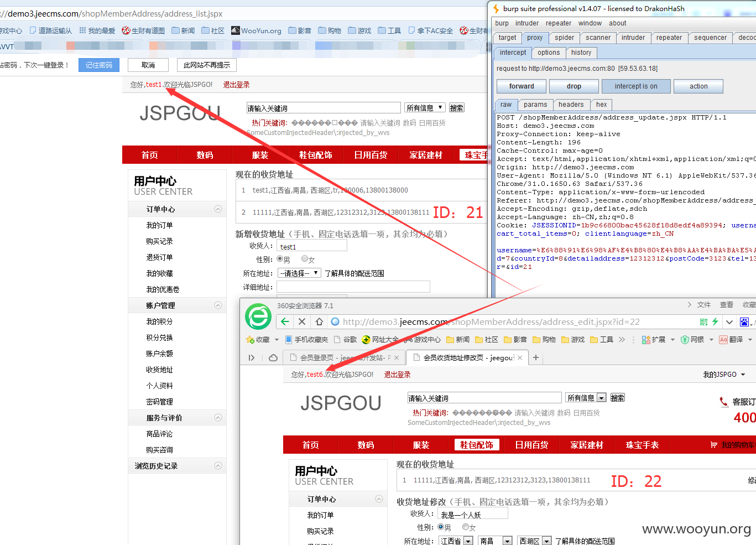Click the cloud sync icon in 360 tab bar
Screen dimensions: 756x545
click(273, 358)
